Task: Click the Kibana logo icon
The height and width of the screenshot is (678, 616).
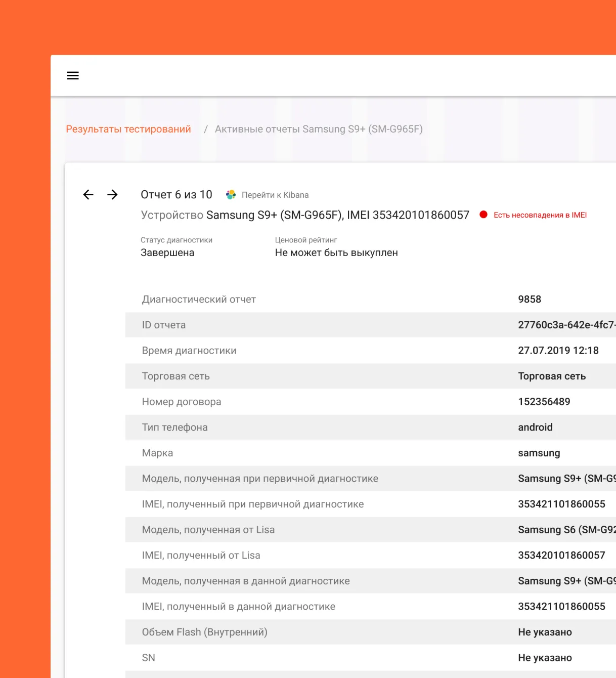Action: [x=231, y=195]
